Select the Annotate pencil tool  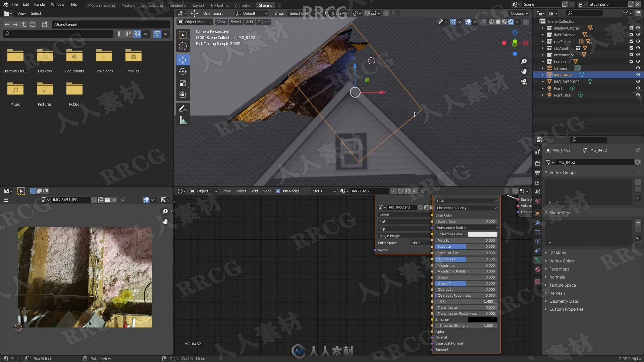point(183,109)
